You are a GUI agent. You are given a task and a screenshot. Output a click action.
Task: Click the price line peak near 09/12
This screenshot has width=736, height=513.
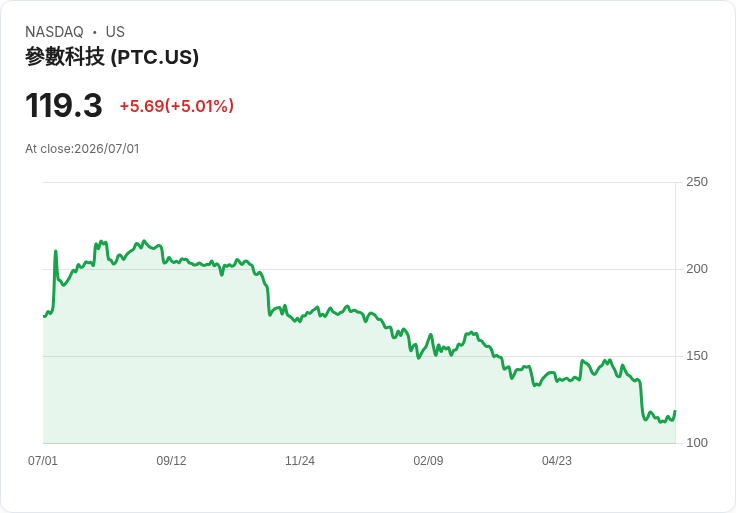(144, 241)
